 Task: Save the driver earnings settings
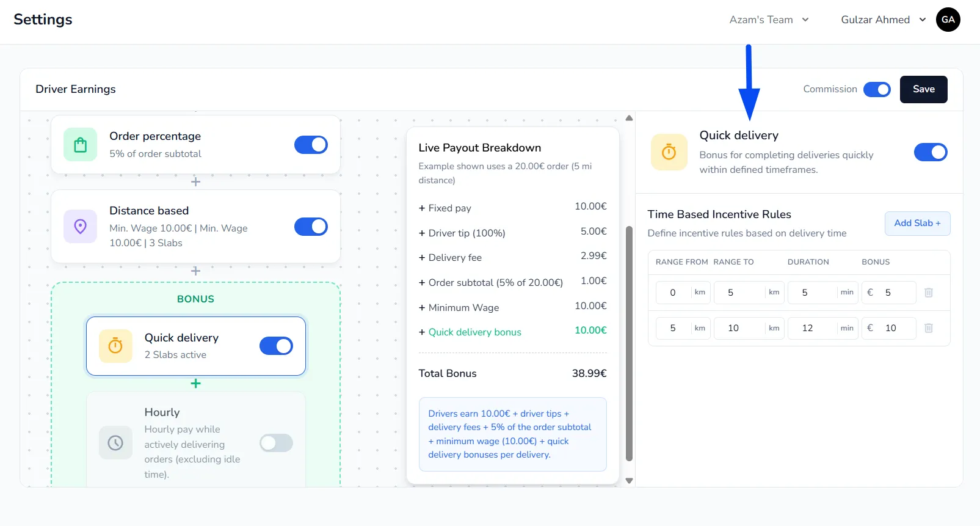coord(924,89)
